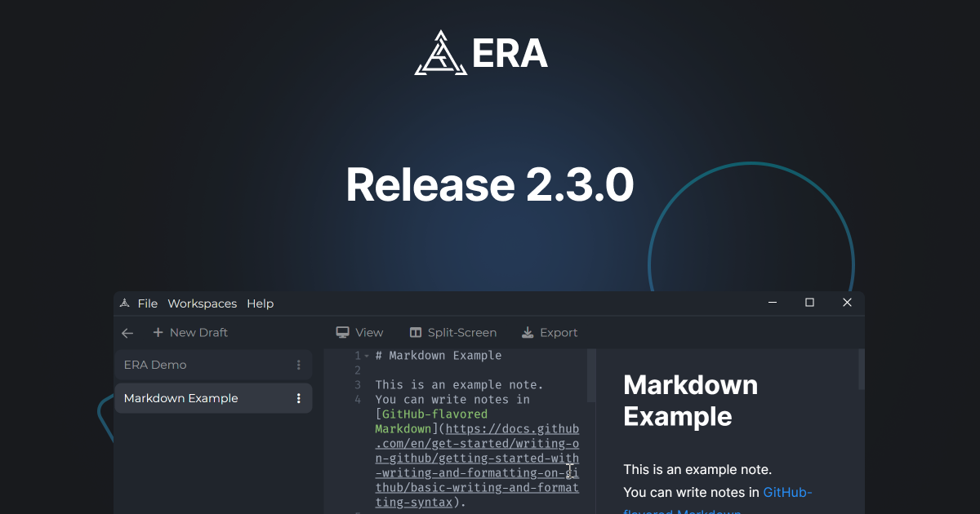
Task: Open the ERA Demo options menu
Action: point(299,365)
